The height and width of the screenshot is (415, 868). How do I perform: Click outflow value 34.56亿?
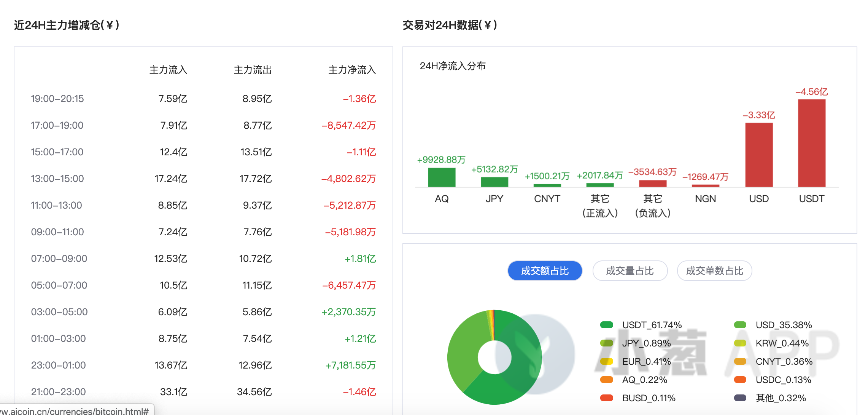(x=254, y=392)
